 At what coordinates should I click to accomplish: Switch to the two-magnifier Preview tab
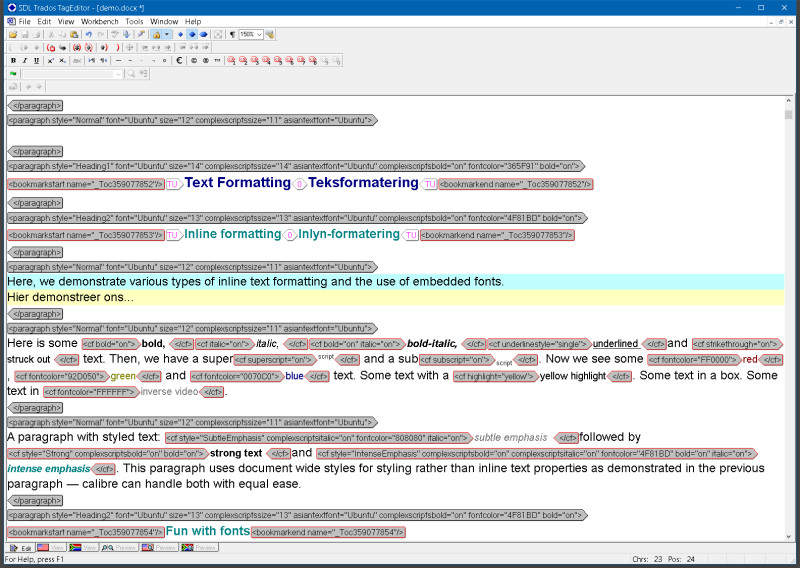click(118, 548)
